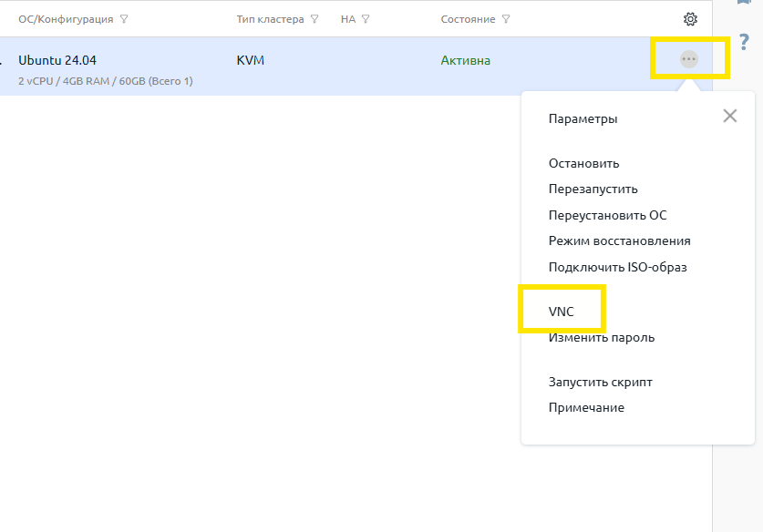Open the Состояние column filter icon
Viewport: 763px width, 532px height.
tap(506, 19)
